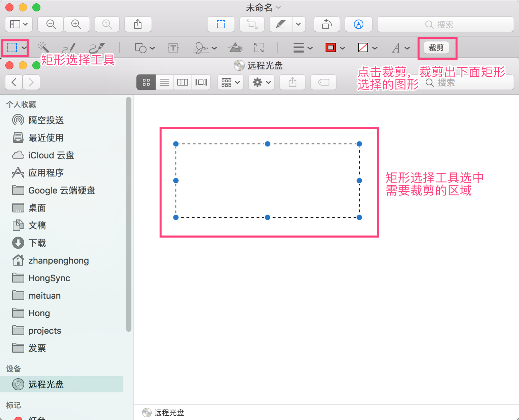
Task: Open the Finder gear action menu
Action: [262, 82]
